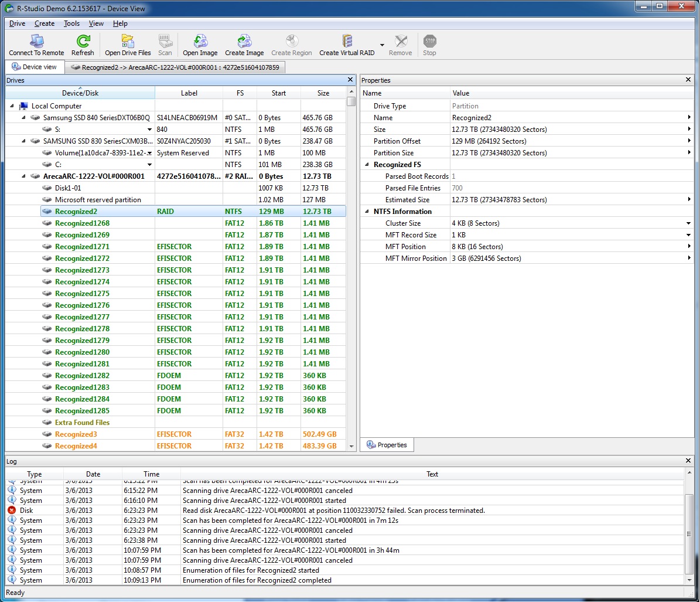The width and height of the screenshot is (700, 602).
Task: Click the Create Region toolbar icon
Action: point(292,45)
